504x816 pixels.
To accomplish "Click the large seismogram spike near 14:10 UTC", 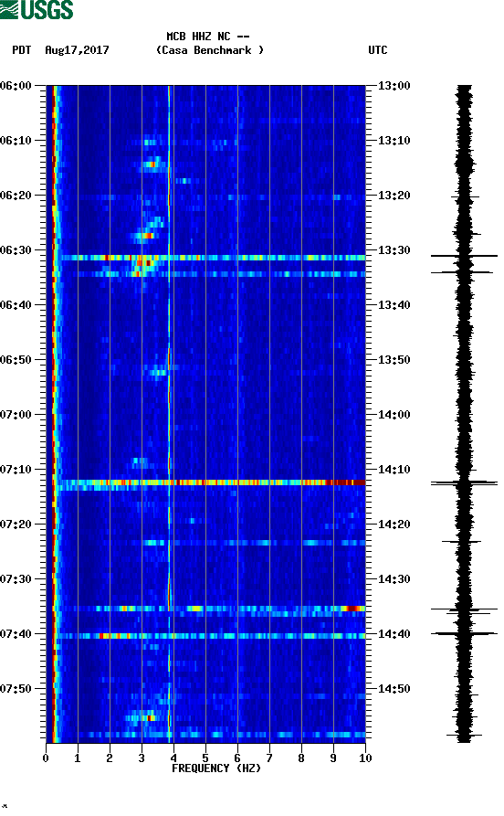I will [464, 483].
